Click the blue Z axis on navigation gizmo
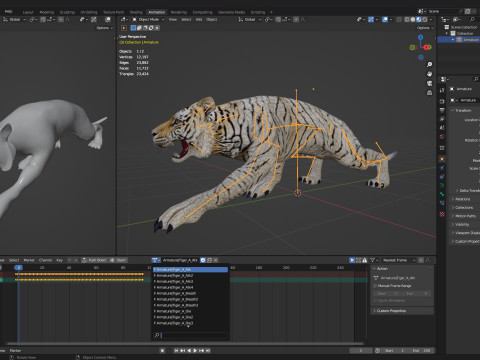 tap(421, 37)
